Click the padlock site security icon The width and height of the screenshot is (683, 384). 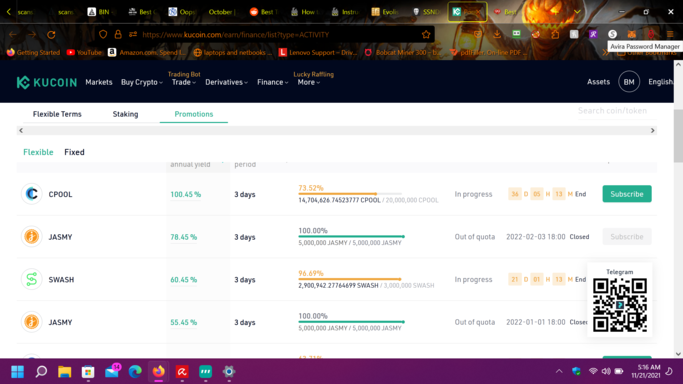pos(118,34)
